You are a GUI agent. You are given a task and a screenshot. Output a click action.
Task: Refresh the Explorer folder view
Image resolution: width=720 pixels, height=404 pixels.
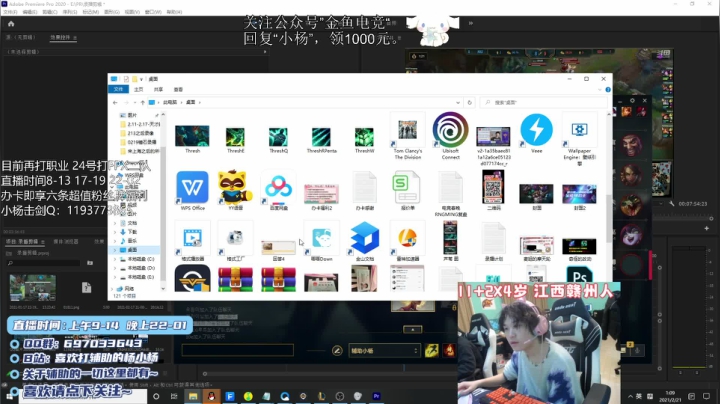[x=469, y=102]
